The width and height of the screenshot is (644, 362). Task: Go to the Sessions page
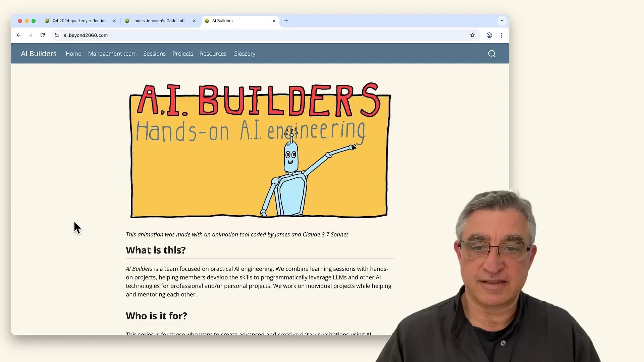(x=154, y=54)
